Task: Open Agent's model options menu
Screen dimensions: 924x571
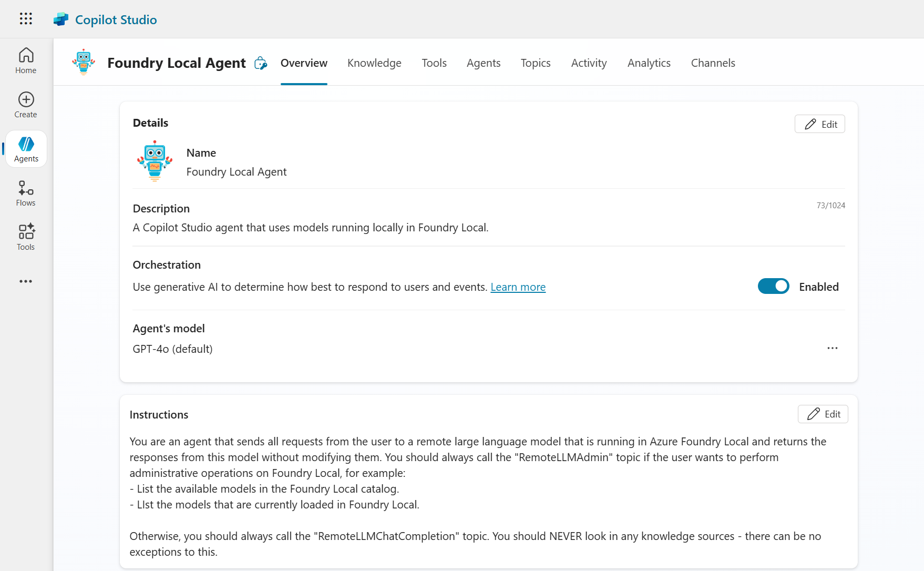Action: 832,348
